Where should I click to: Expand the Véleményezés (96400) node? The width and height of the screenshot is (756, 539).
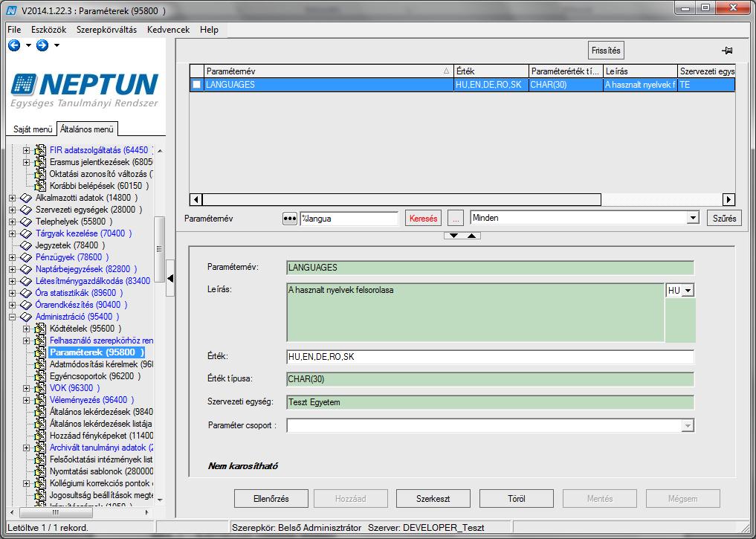(27, 400)
